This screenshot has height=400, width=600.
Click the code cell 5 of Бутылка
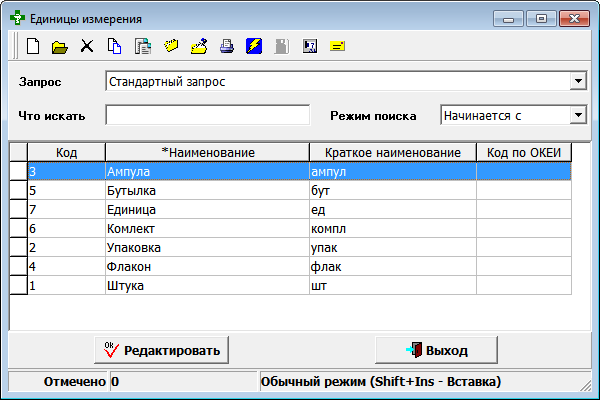click(67, 190)
